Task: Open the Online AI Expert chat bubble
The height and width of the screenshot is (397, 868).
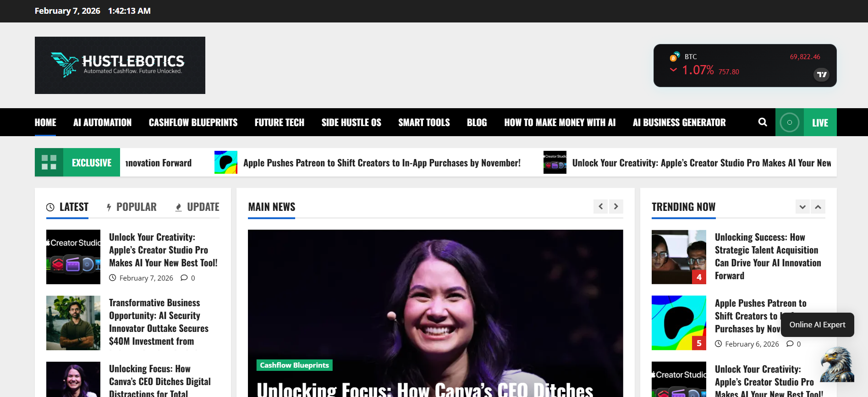Action: [x=818, y=325]
